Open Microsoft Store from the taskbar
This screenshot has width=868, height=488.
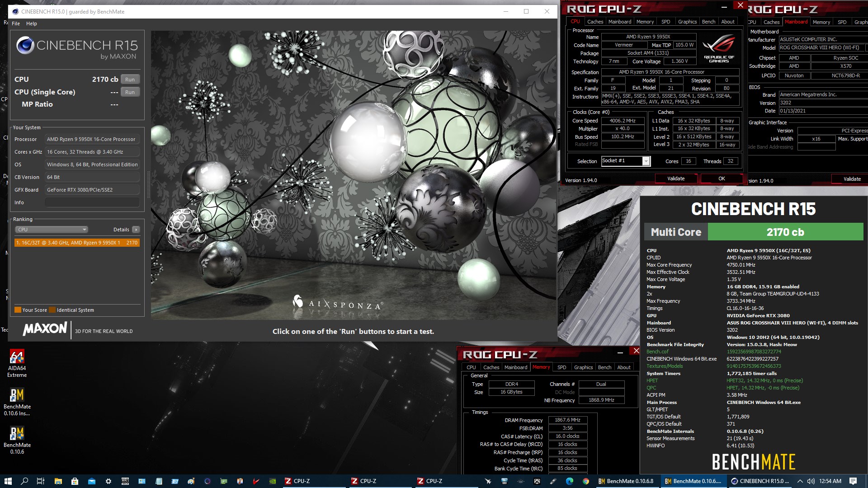coord(75,481)
